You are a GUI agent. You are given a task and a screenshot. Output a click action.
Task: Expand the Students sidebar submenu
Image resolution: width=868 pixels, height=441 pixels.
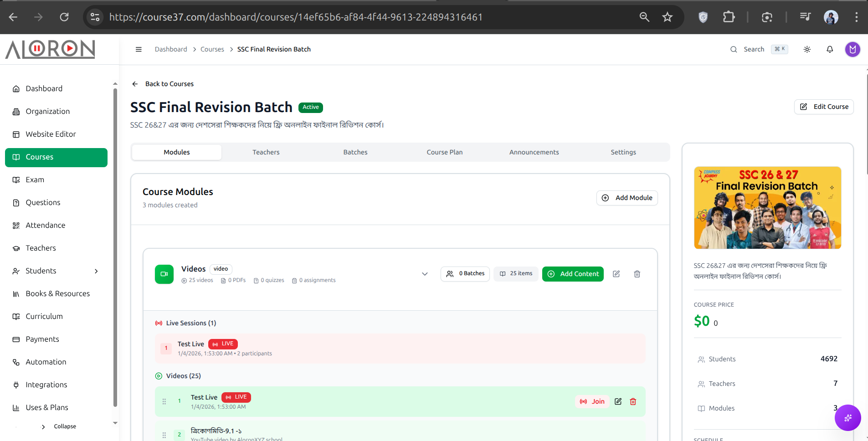click(96, 271)
